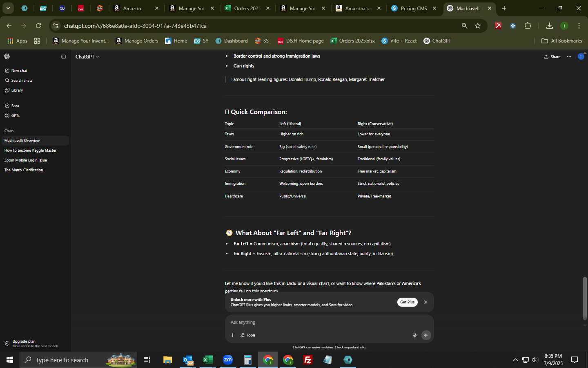Open FileZilla from taskbar
The image size is (588, 368).
[308, 360]
